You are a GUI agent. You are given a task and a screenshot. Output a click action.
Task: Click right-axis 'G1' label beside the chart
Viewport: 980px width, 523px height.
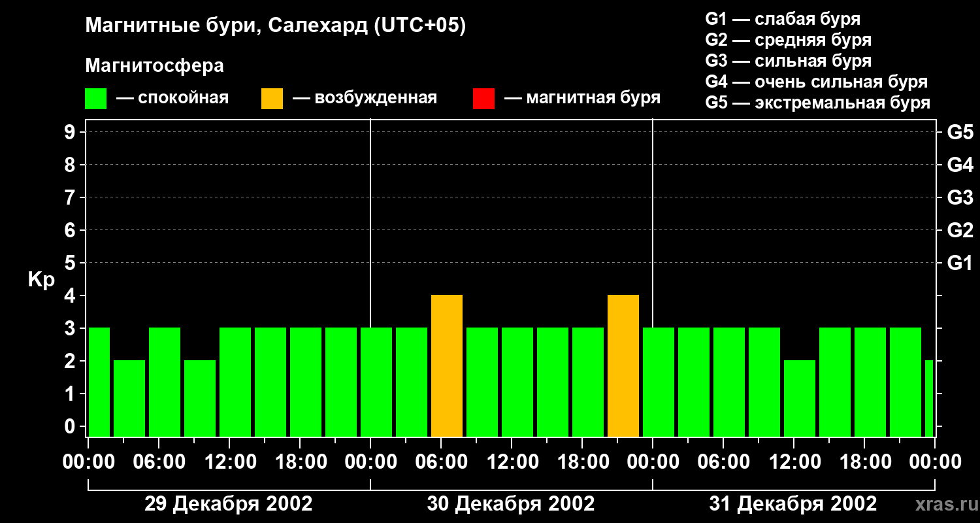click(960, 263)
